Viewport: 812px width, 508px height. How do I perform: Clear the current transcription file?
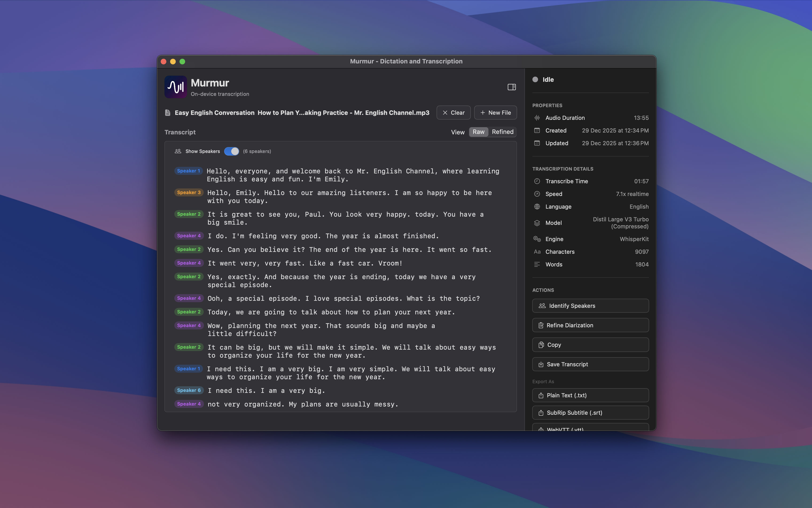point(453,113)
